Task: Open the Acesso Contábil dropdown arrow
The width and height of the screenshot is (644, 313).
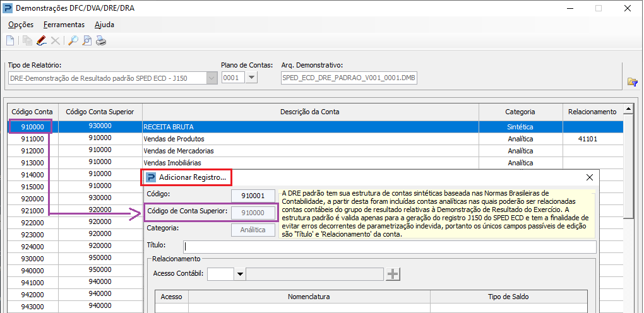Action: 240,274
